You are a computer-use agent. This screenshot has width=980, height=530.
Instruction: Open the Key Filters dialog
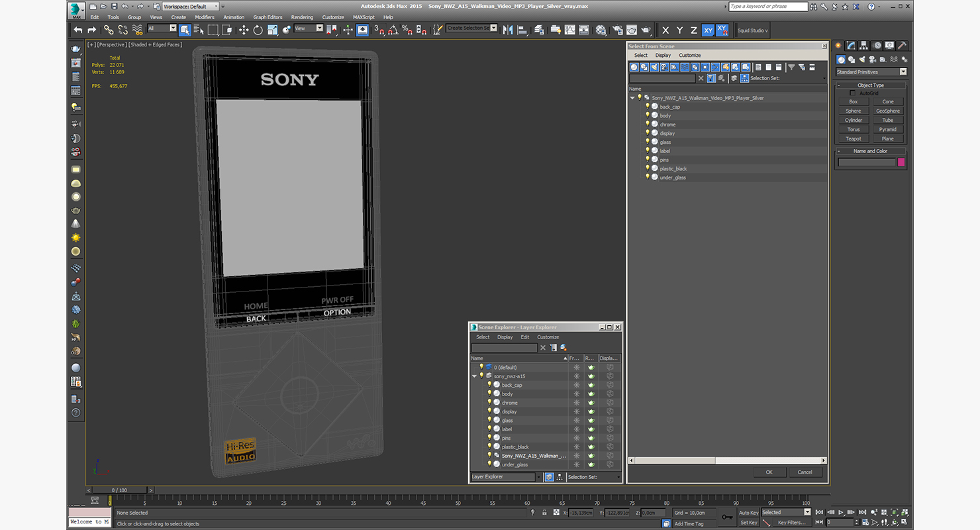(x=791, y=523)
